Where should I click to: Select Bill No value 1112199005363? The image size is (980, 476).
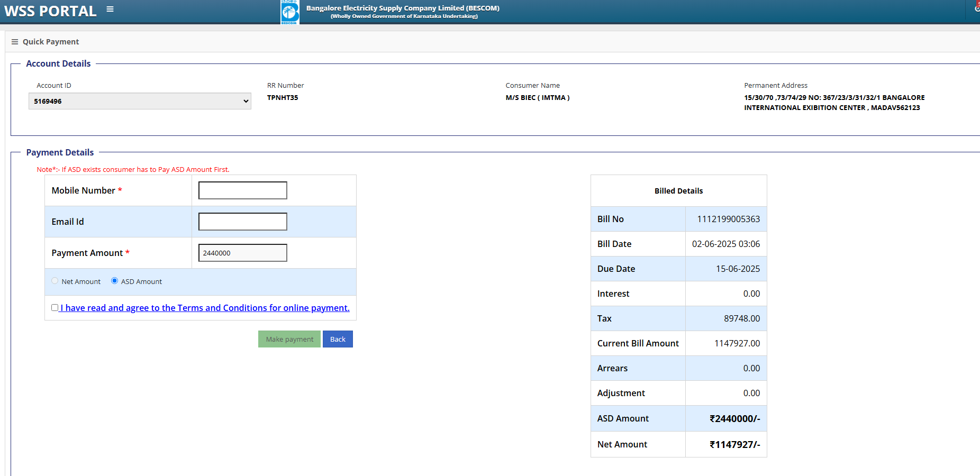(x=728, y=219)
